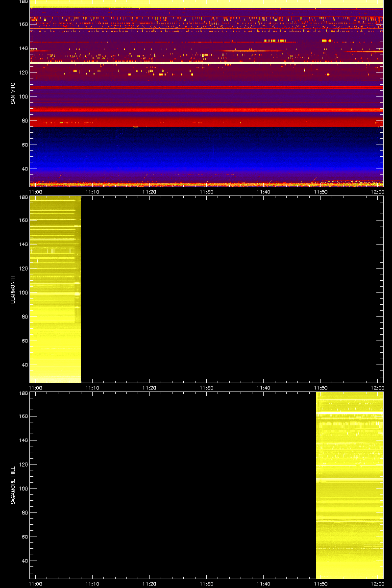Pick 11:20 label under Sagamore Hill plot

(x=149, y=584)
